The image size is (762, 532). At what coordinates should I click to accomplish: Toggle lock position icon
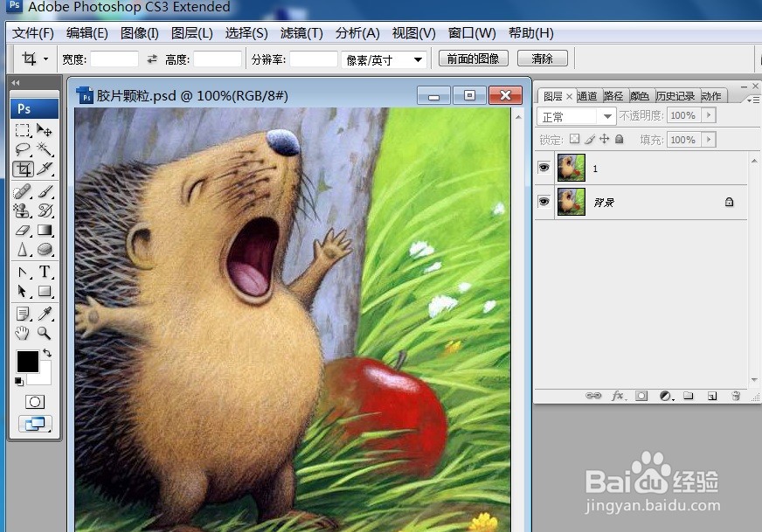click(604, 140)
